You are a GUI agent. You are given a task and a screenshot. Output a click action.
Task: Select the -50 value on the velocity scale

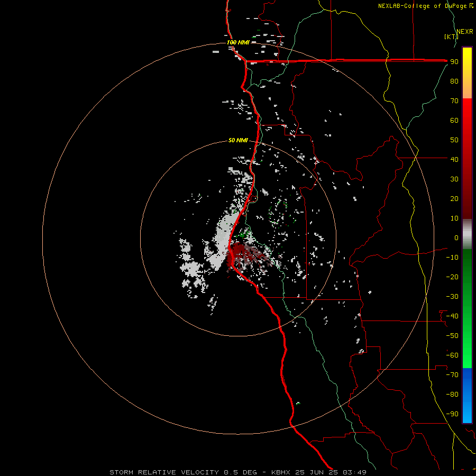452,336
